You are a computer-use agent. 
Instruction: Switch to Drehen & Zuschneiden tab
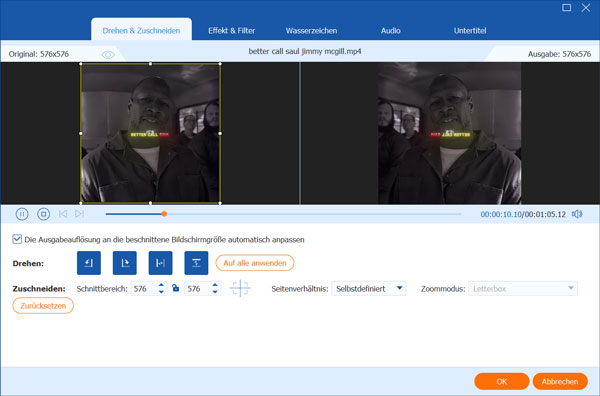click(x=141, y=30)
